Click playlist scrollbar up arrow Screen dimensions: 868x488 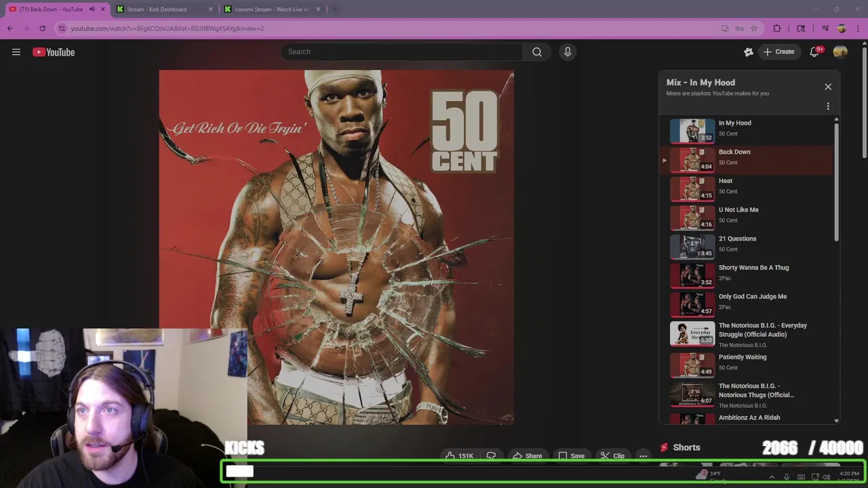coord(836,120)
